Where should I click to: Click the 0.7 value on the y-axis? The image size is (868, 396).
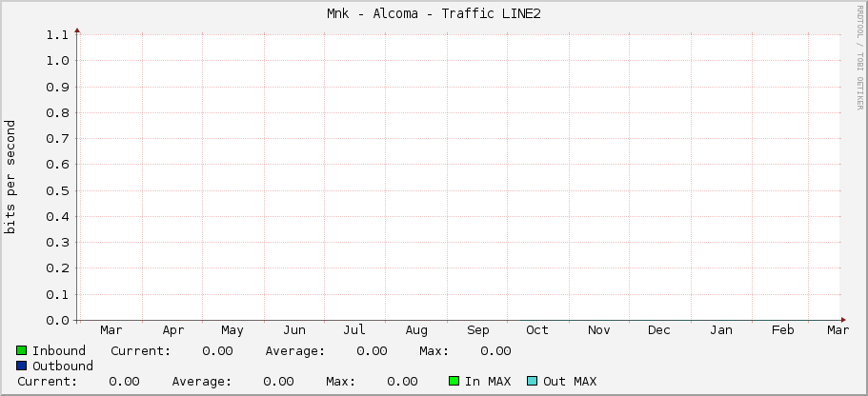tap(57, 139)
